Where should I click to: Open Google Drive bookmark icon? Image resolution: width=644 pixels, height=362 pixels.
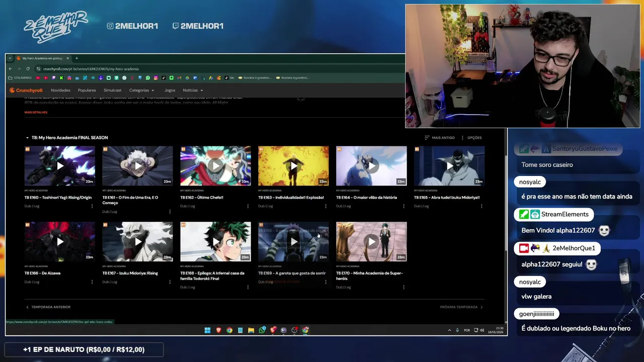[187, 78]
